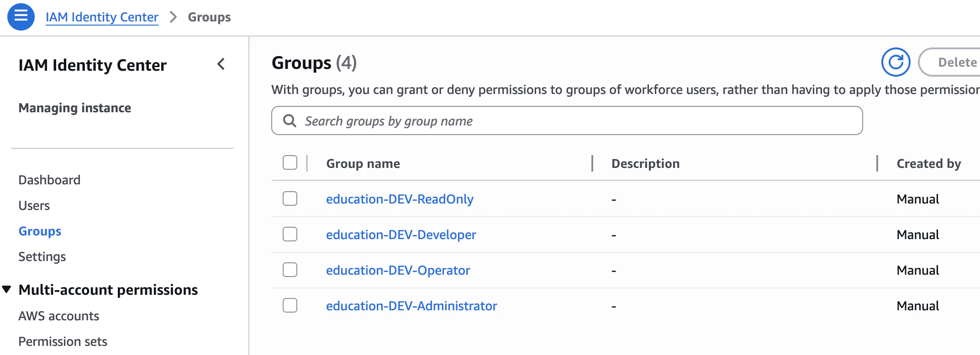Check the education-DEV-Operator row checkbox
Image resolution: width=980 pixels, height=355 pixels.
click(290, 270)
